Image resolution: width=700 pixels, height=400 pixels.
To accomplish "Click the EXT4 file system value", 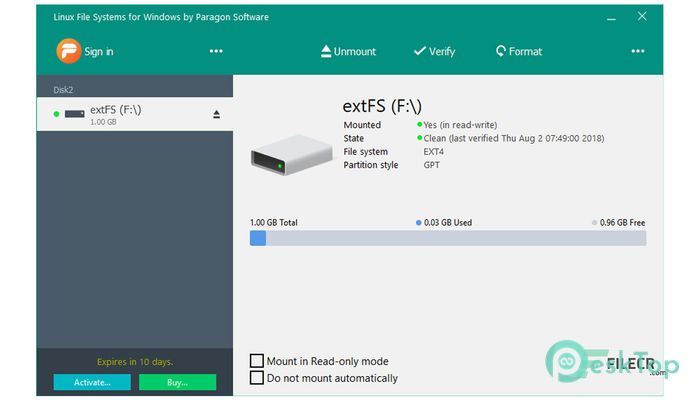I will [x=433, y=152].
